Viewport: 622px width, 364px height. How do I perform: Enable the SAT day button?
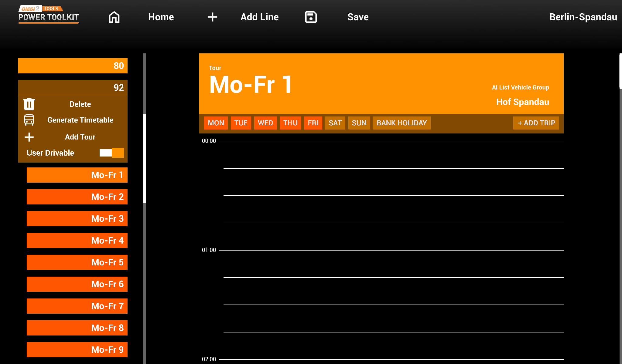click(335, 123)
